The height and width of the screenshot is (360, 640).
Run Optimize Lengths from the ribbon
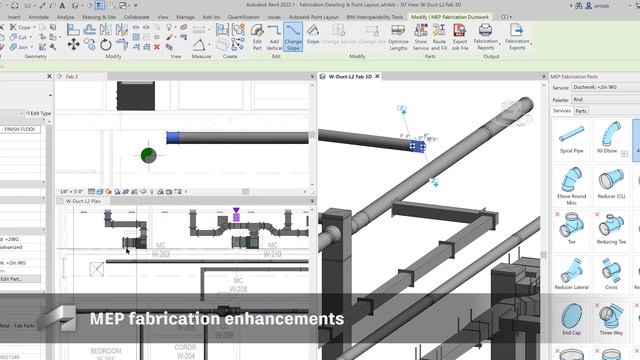coord(398,37)
